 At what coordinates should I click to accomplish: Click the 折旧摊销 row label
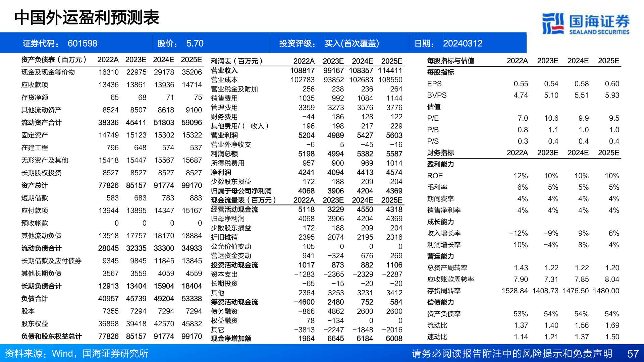pos(224,237)
